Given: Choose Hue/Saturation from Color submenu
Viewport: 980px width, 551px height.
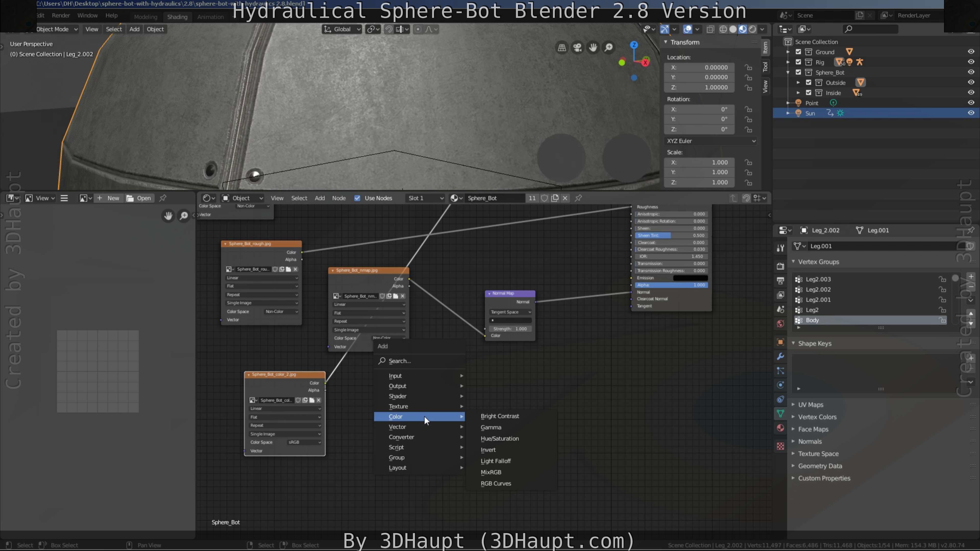Looking at the screenshot, I should 499,439.
